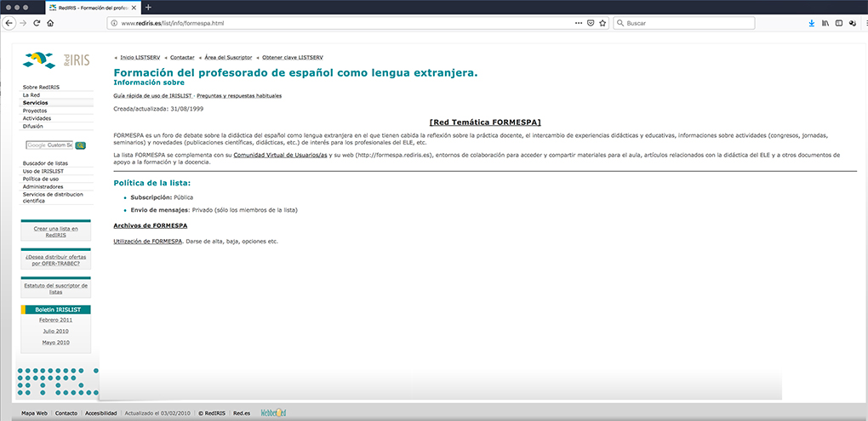Open Servicios menu item
868x421 pixels.
(x=35, y=103)
